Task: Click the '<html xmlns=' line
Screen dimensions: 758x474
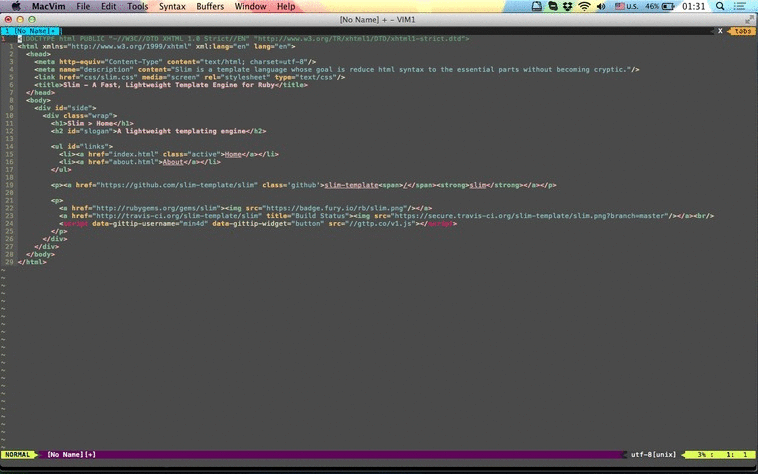Action: point(156,46)
